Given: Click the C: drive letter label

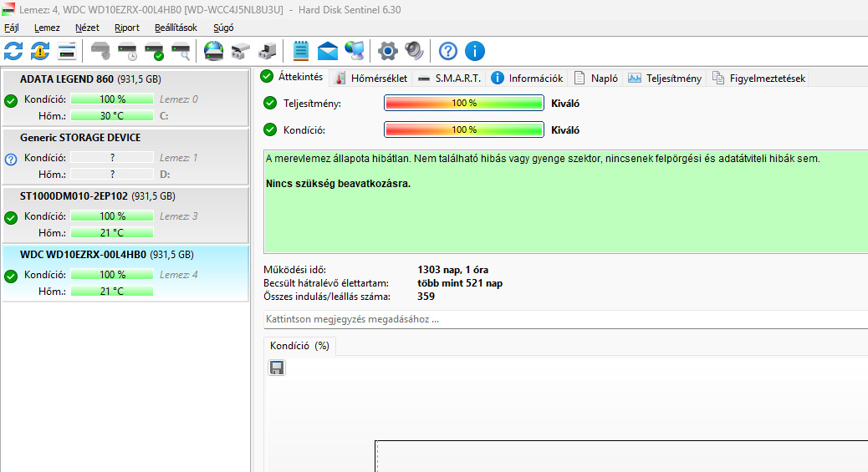Looking at the screenshot, I should tap(164, 115).
